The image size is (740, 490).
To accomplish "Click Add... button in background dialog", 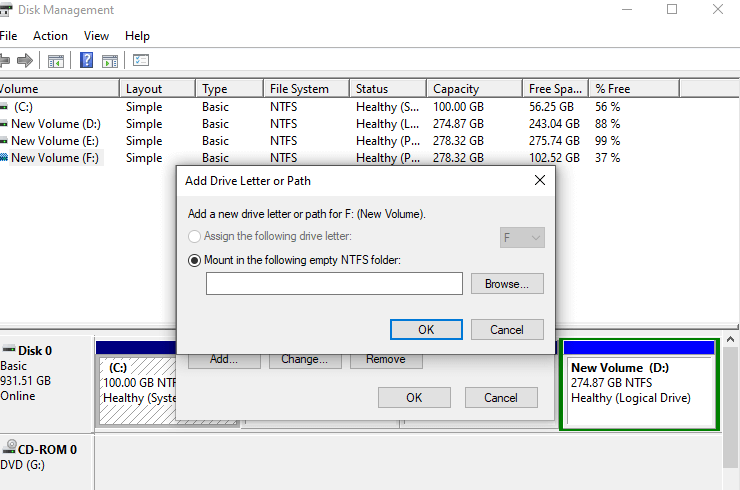I will point(224,361).
